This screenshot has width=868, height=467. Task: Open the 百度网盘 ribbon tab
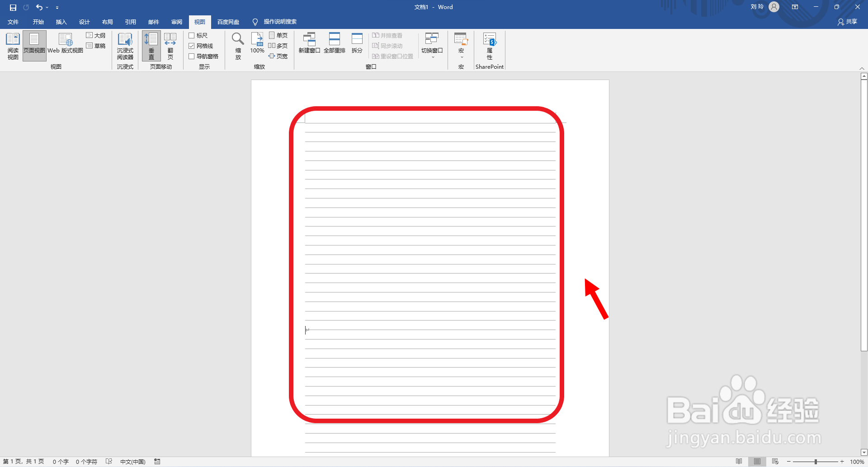[228, 22]
